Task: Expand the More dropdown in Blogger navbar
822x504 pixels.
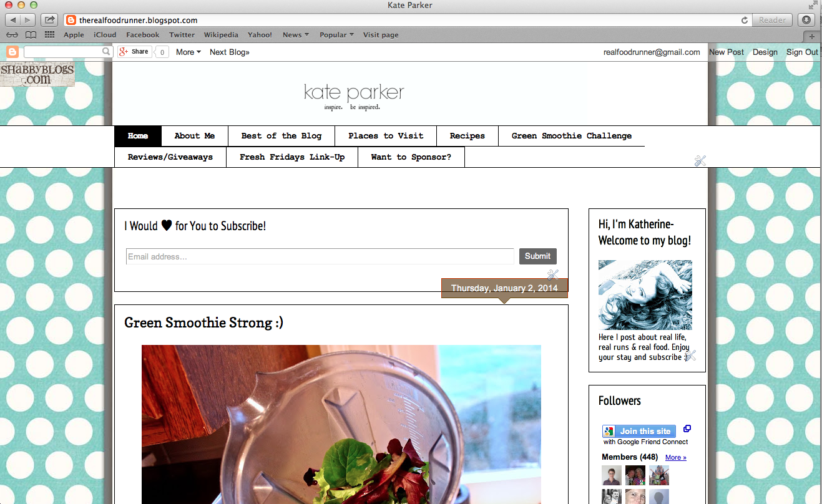Action: (x=188, y=52)
